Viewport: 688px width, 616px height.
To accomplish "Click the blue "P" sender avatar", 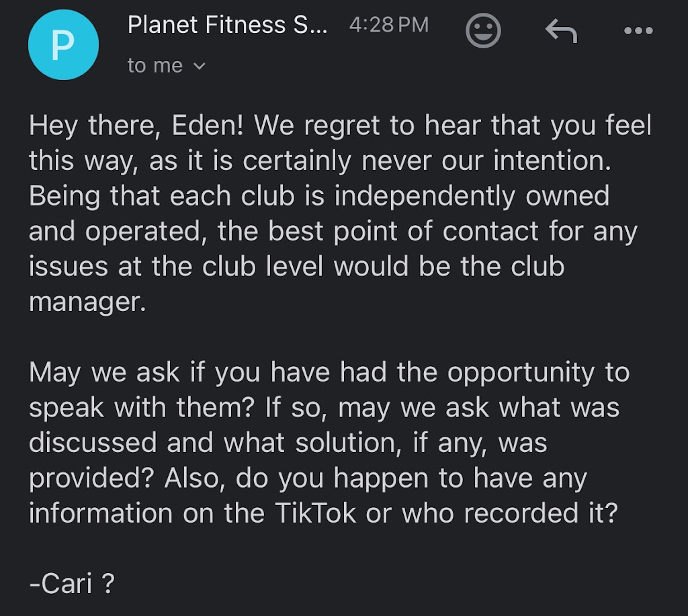I will 63,43.
